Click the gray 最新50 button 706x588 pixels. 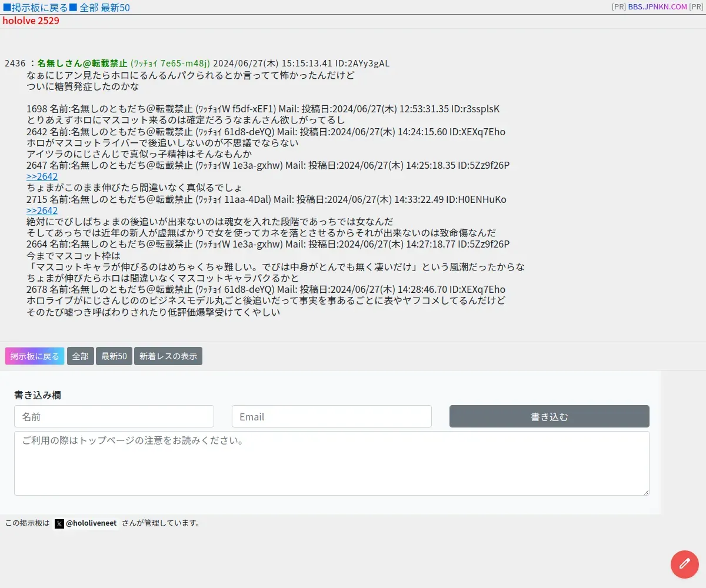114,356
